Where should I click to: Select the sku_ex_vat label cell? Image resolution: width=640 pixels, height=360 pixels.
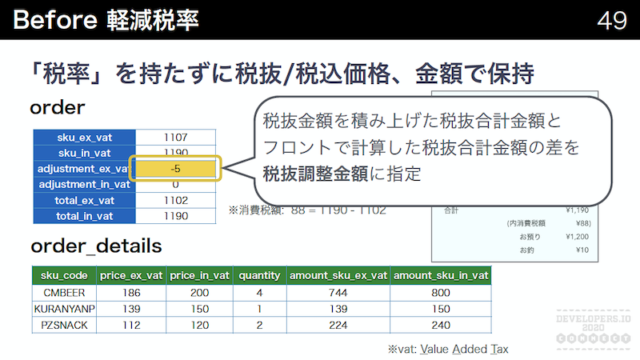[x=84, y=138]
